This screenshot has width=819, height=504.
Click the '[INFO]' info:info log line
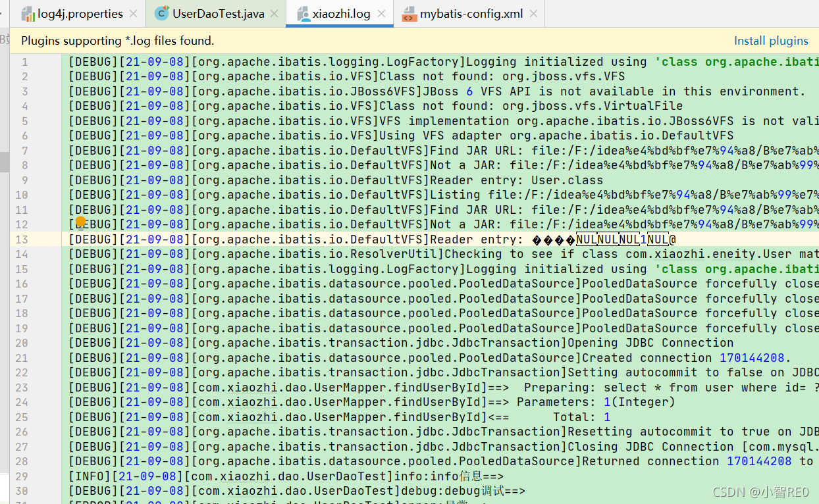[x=286, y=476]
